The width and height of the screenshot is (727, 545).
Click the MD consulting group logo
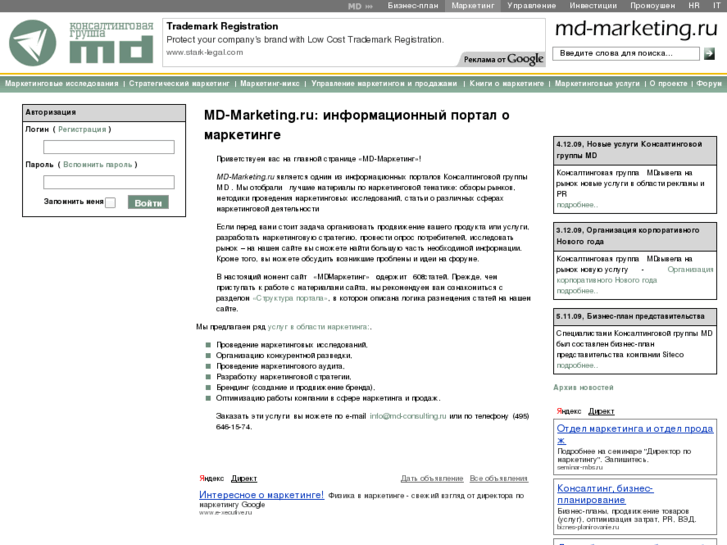pos(81,42)
